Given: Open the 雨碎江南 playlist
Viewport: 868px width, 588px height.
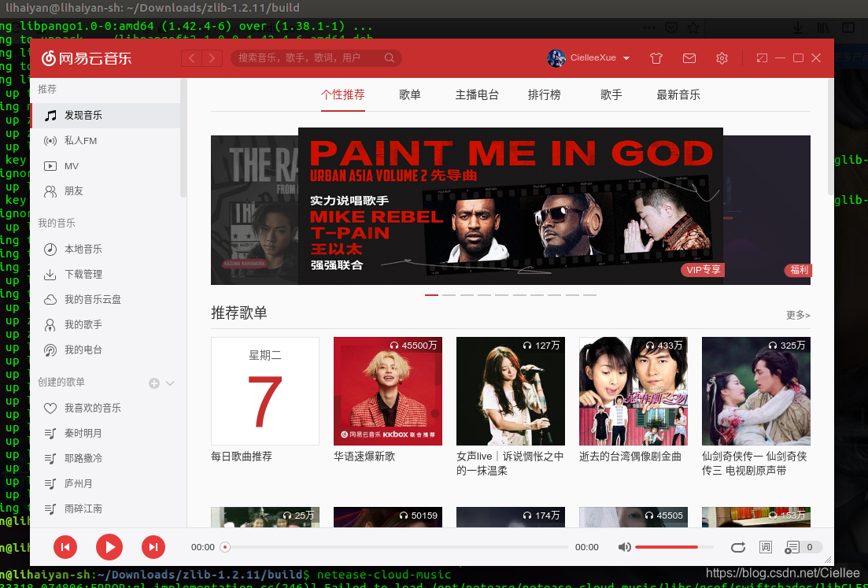Looking at the screenshot, I should pos(105,508).
